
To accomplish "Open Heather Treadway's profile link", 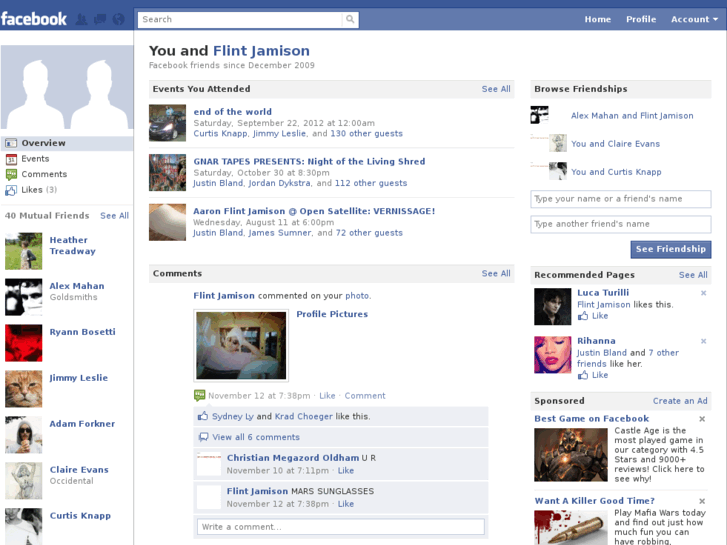I will 72,245.
